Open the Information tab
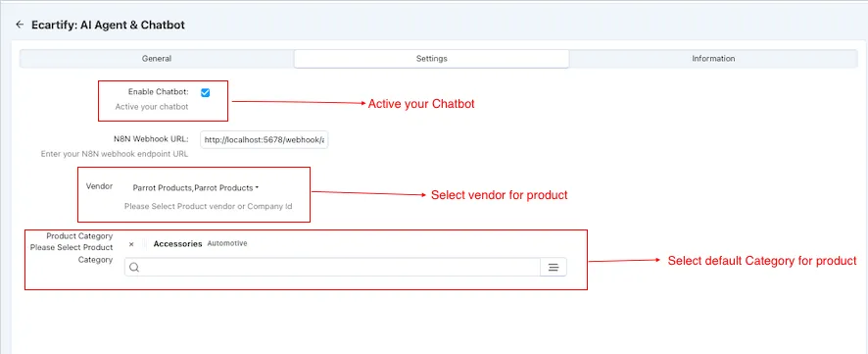 pos(713,59)
